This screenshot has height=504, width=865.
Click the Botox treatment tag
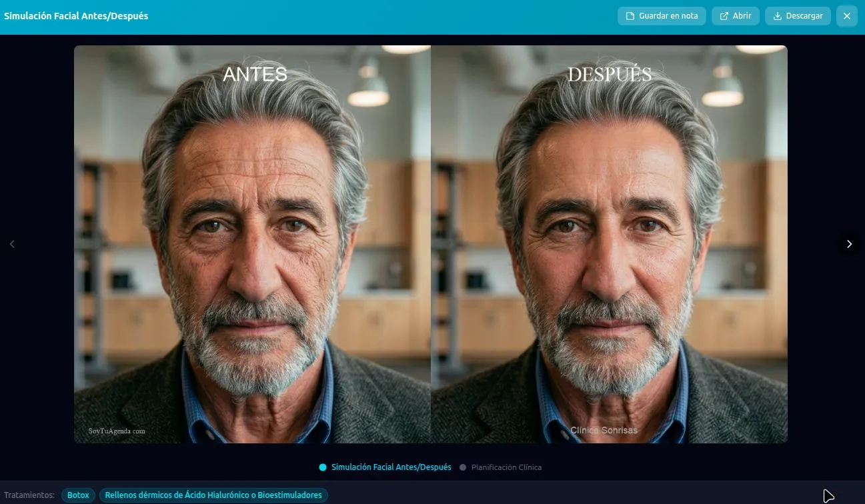[78, 495]
